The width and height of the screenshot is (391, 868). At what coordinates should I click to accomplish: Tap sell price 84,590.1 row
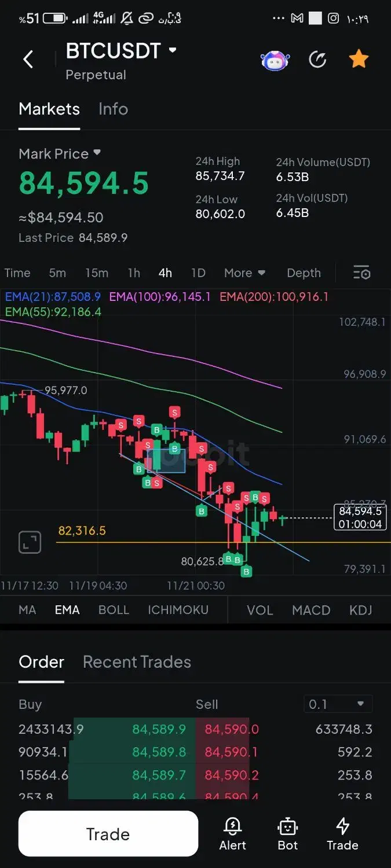point(232,752)
